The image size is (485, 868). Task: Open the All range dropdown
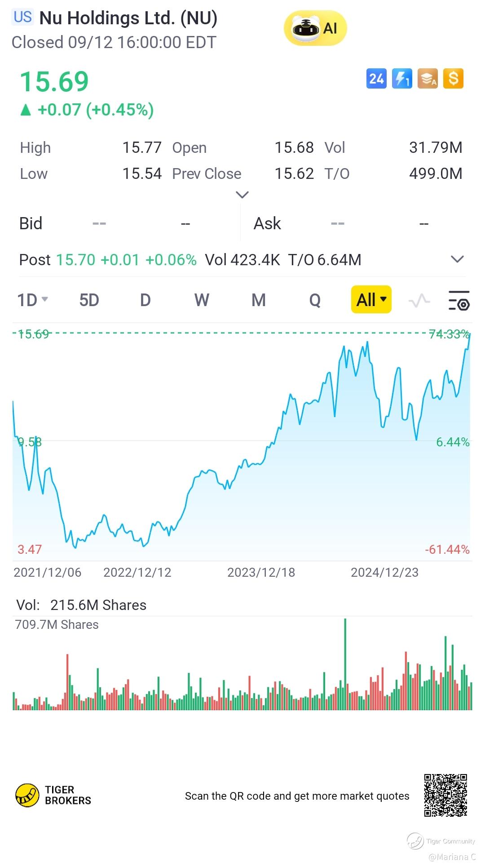371,299
